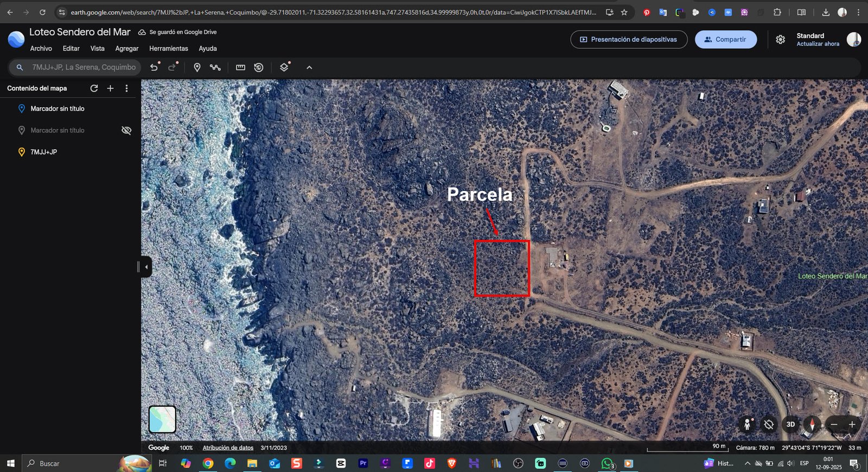Toggle the location tracking button on map
The image size is (868, 472).
pos(769,424)
